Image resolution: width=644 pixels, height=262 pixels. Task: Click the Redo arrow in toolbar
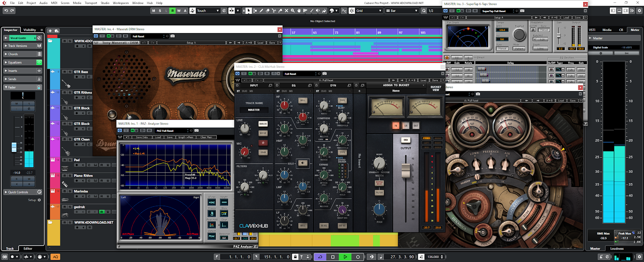pos(12,10)
